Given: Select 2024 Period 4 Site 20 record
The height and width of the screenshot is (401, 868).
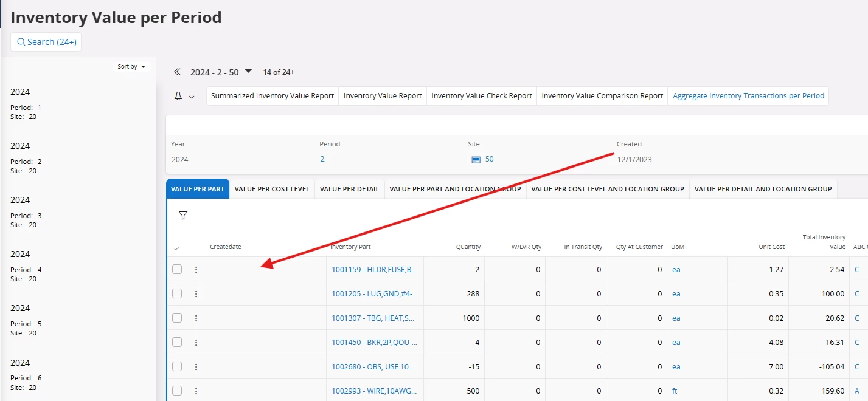Looking at the screenshot, I should pyautogui.click(x=78, y=266).
